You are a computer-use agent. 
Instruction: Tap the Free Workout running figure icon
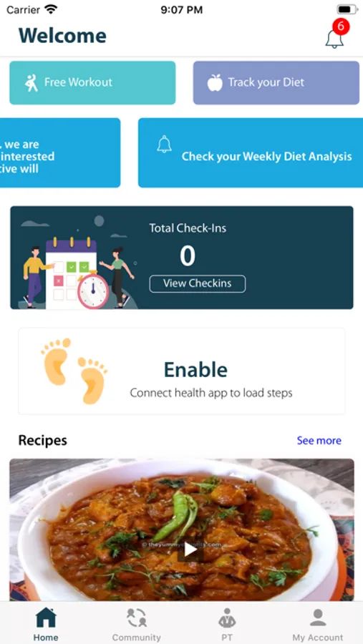pyautogui.click(x=32, y=82)
